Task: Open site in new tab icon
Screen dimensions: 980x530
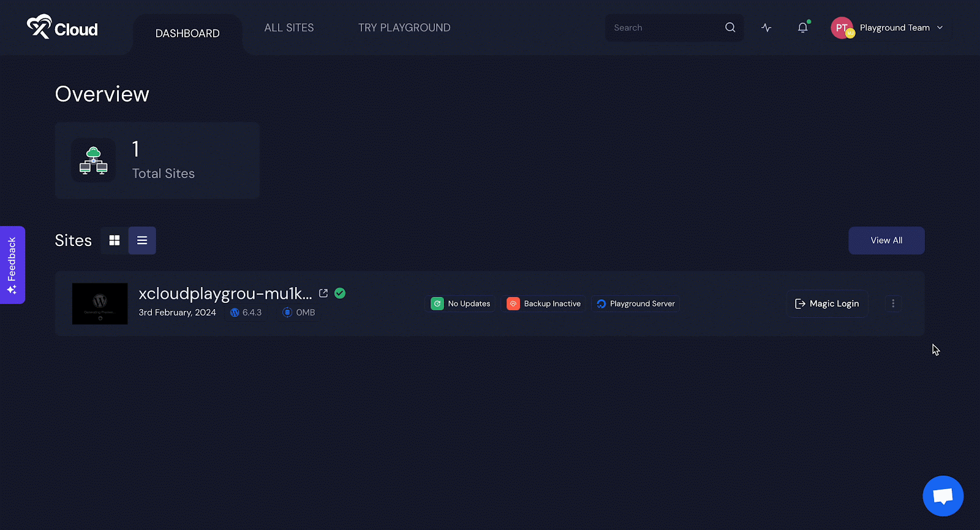Action: coord(323,293)
